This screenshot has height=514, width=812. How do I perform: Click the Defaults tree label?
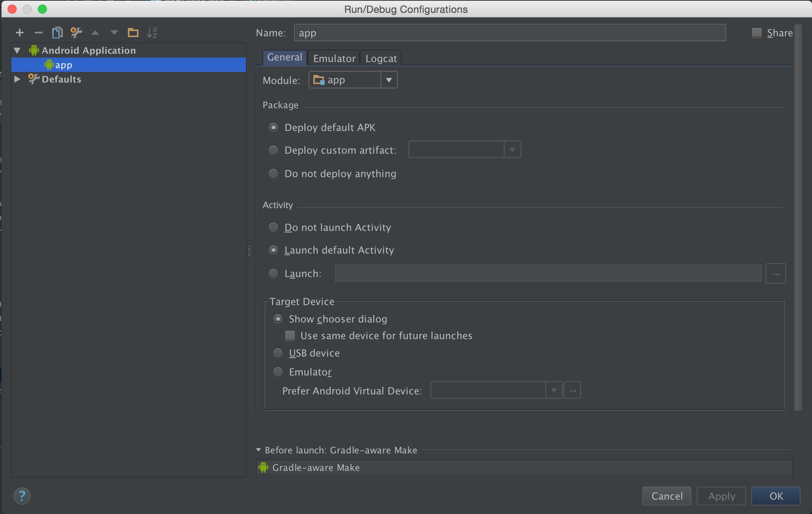tap(61, 79)
